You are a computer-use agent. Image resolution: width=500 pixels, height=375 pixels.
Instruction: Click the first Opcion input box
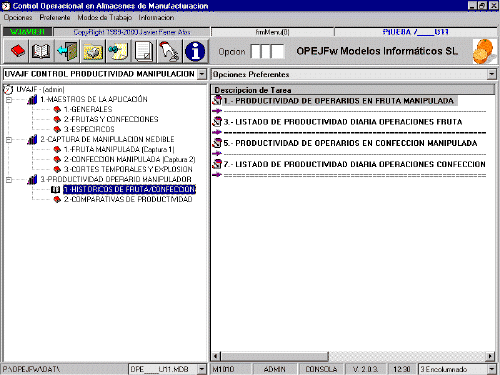pos(255,51)
